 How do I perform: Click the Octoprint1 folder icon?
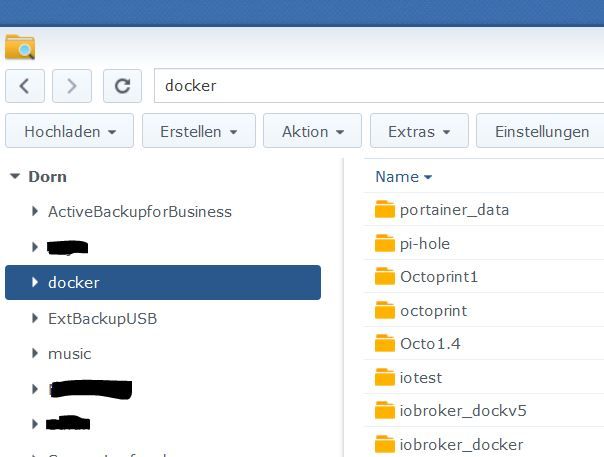pyautogui.click(x=385, y=276)
